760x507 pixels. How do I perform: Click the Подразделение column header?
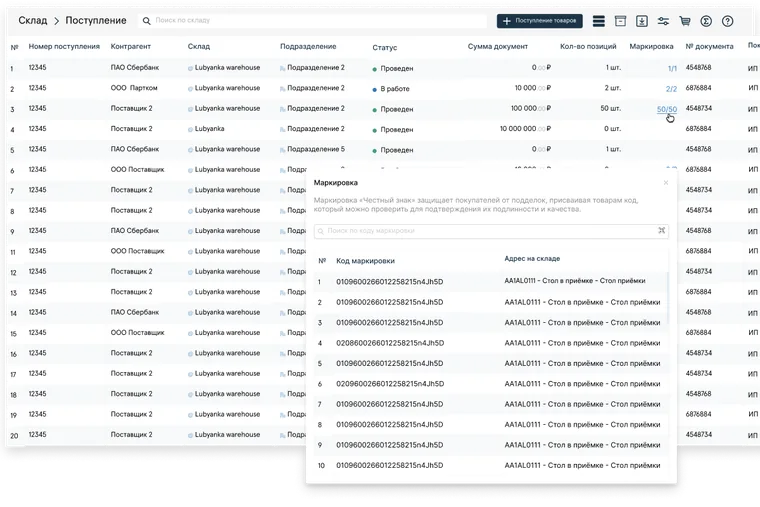308,47
